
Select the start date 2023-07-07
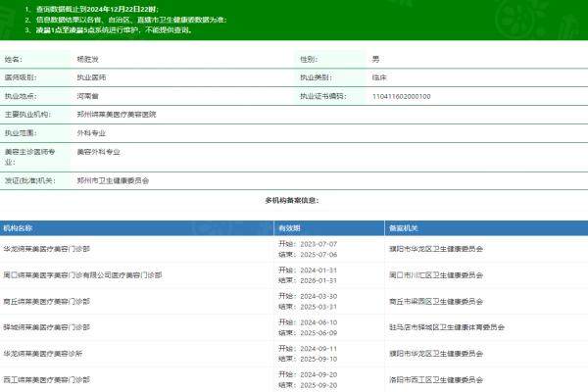[318, 244]
